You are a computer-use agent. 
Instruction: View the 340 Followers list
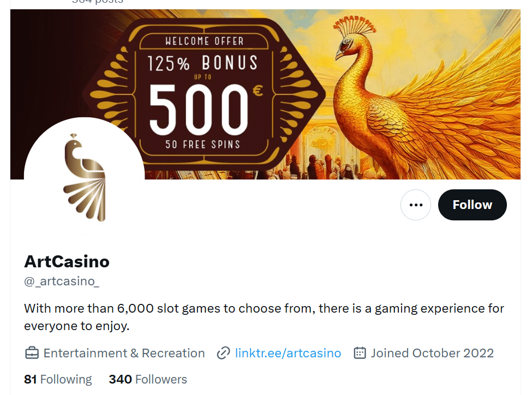[x=148, y=379]
